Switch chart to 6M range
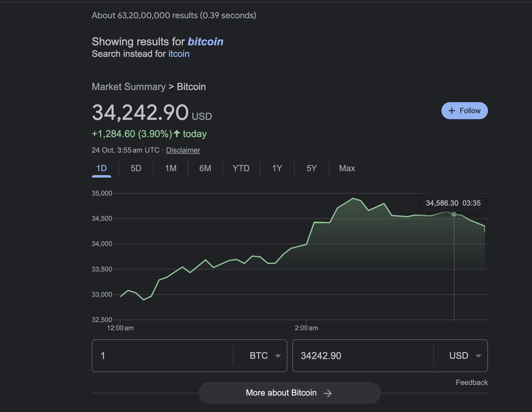 pyautogui.click(x=205, y=169)
